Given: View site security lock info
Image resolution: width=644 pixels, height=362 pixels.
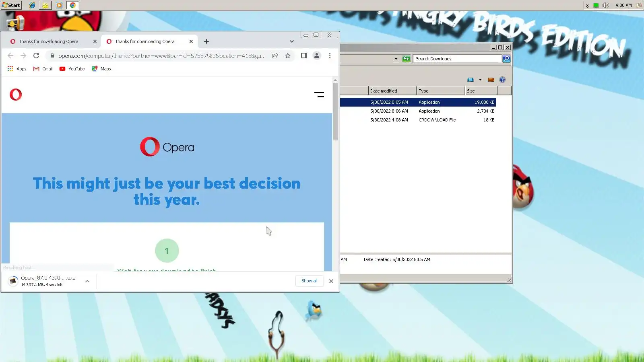Looking at the screenshot, I should pos(52,56).
